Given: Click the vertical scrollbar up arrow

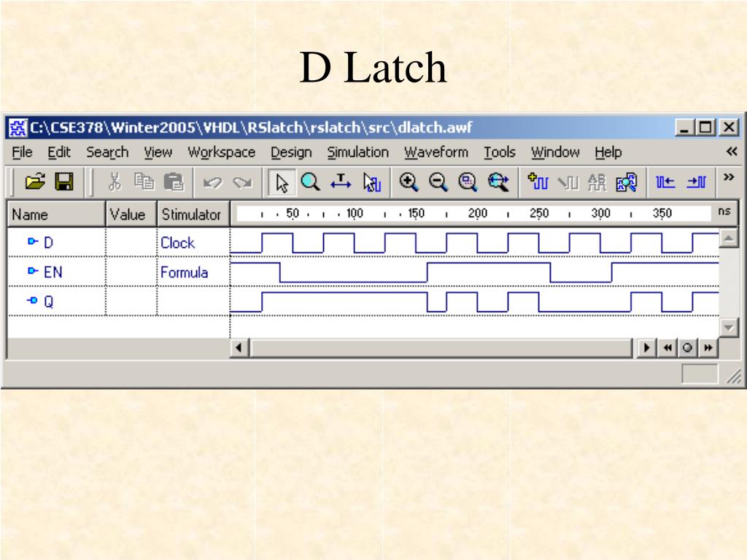Looking at the screenshot, I should [729, 238].
